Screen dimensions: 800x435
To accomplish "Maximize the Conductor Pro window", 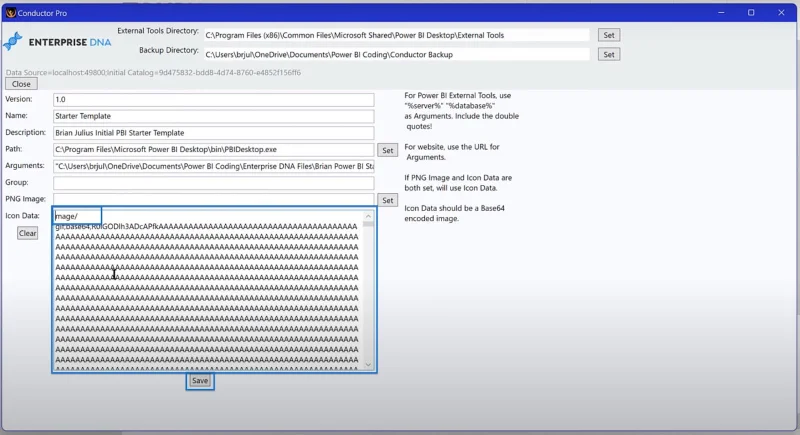I will 751,12.
